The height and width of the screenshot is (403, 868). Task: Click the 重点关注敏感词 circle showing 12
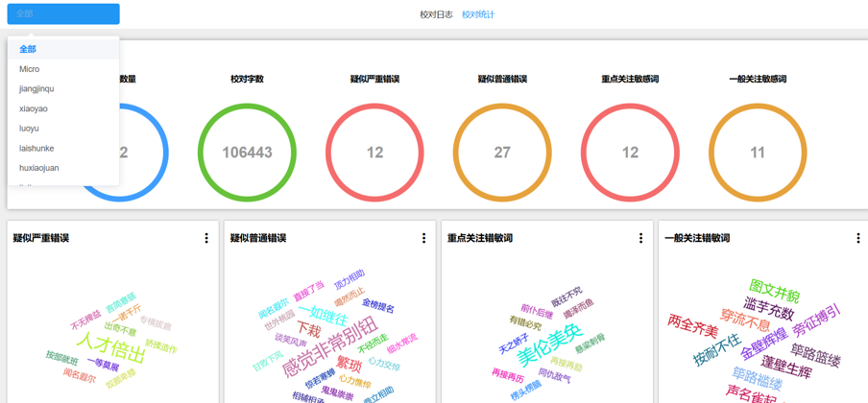tap(630, 153)
